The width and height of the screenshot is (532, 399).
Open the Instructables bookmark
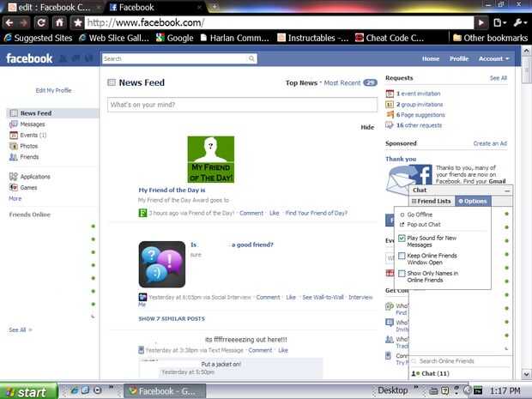pos(313,38)
